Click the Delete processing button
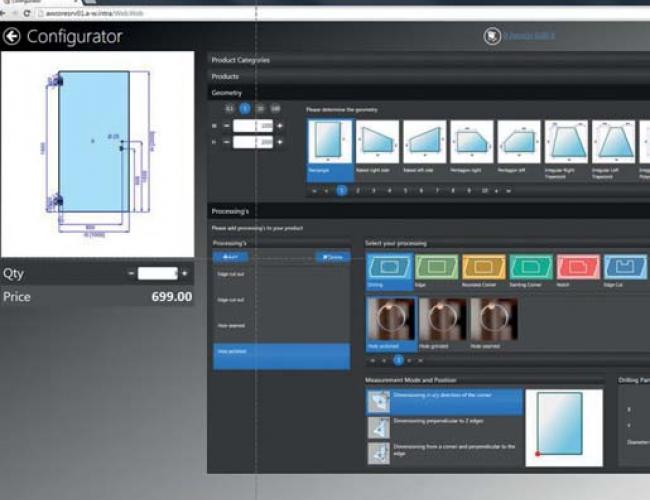Screen dimensions: 650x500 pyautogui.click(x=332, y=257)
